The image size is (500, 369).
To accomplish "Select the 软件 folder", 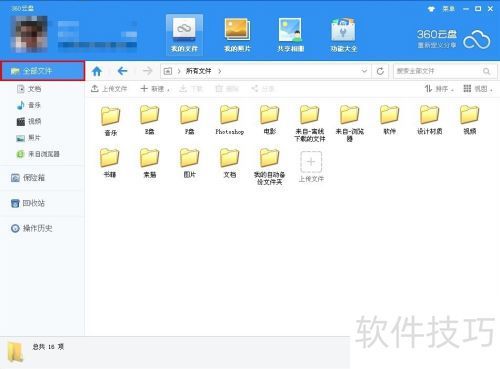I will [390, 120].
